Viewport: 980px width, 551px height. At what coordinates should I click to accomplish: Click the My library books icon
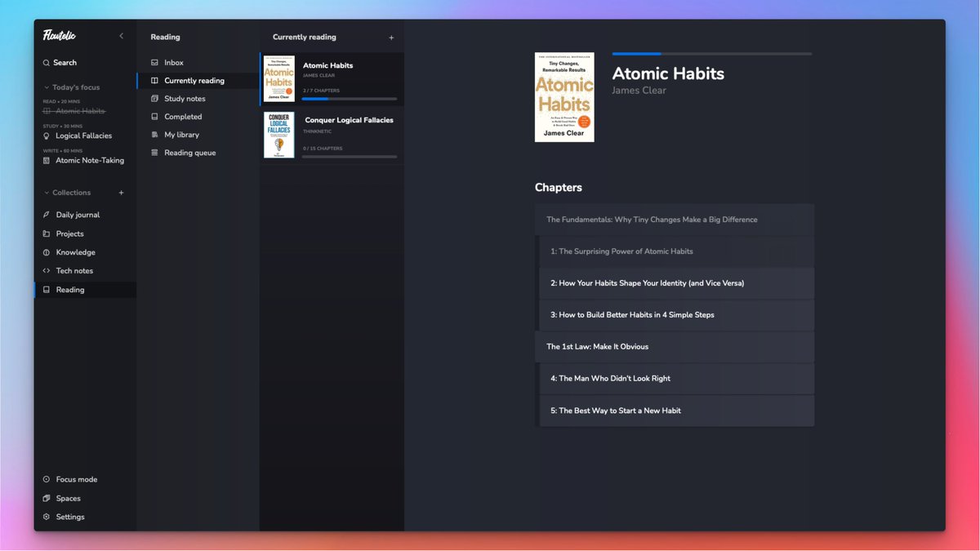[x=155, y=135]
